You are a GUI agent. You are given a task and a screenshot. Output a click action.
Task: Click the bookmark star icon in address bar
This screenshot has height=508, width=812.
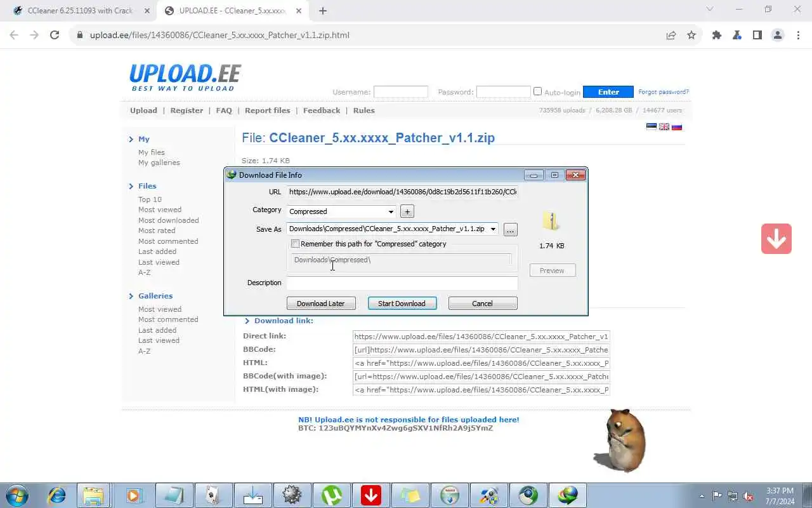(x=691, y=35)
